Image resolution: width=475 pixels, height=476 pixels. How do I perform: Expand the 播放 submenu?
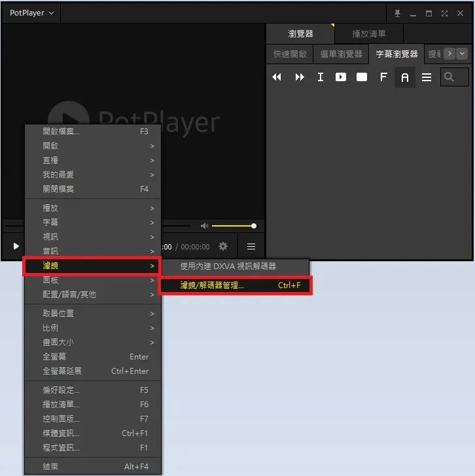[93, 208]
